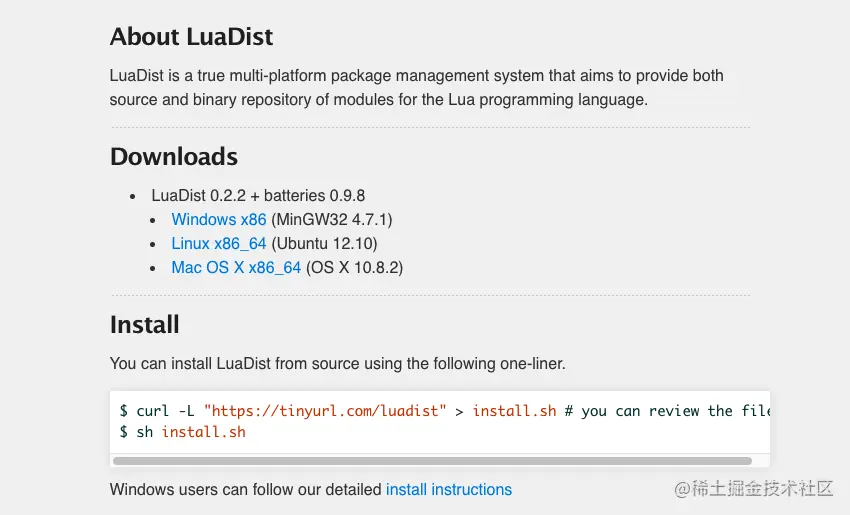Screen dimensions: 850x515
Task: Click the LuaDist description paragraph
Action: click(416, 87)
